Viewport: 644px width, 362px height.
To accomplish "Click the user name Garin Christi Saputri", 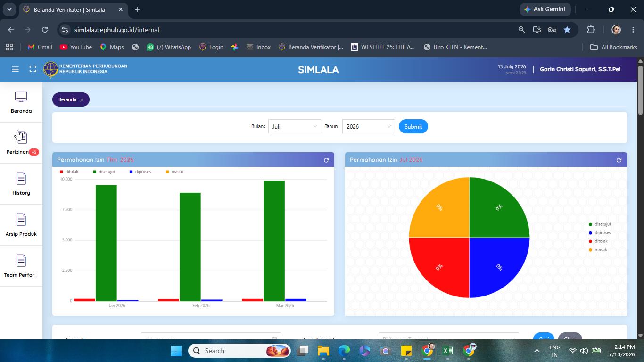I will (580, 69).
